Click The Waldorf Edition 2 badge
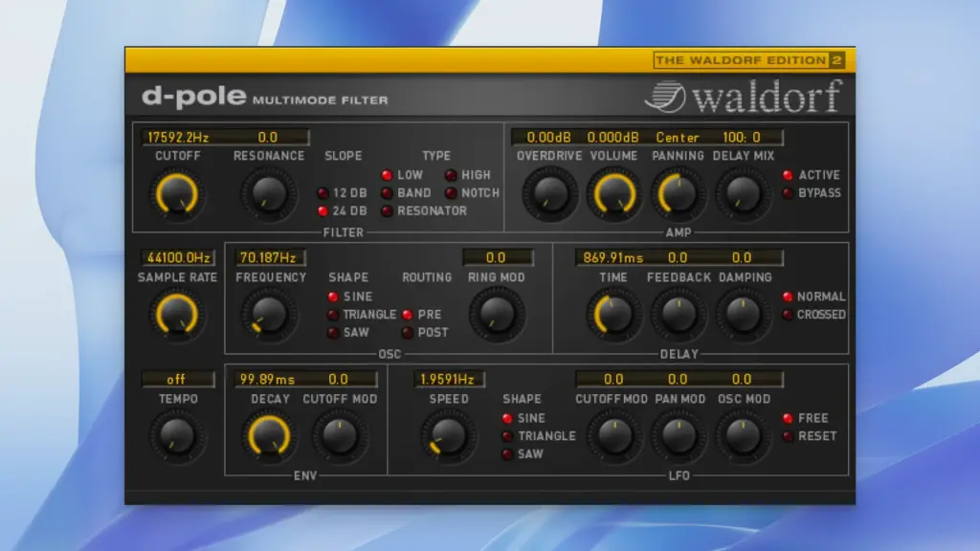 click(x=748, y=60)
